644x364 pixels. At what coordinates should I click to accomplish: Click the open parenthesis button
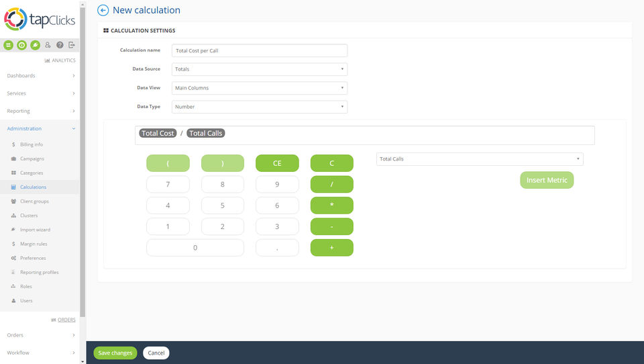(168, 163)
